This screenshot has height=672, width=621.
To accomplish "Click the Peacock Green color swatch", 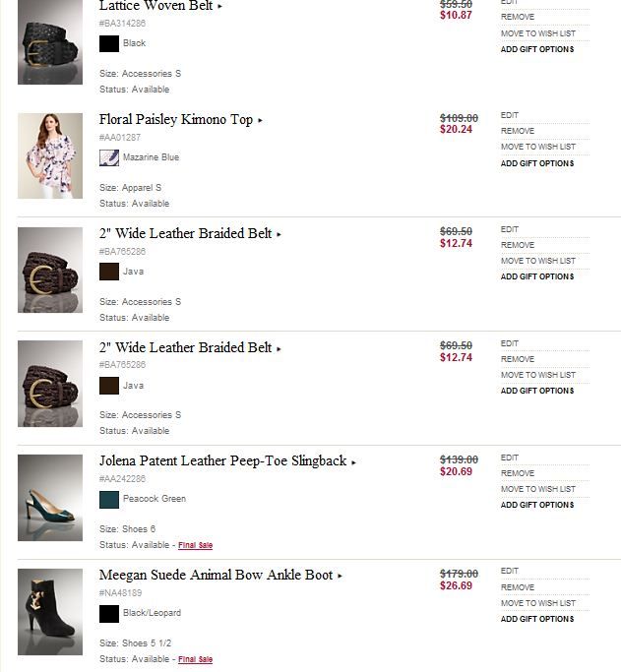I will point(109,499).
